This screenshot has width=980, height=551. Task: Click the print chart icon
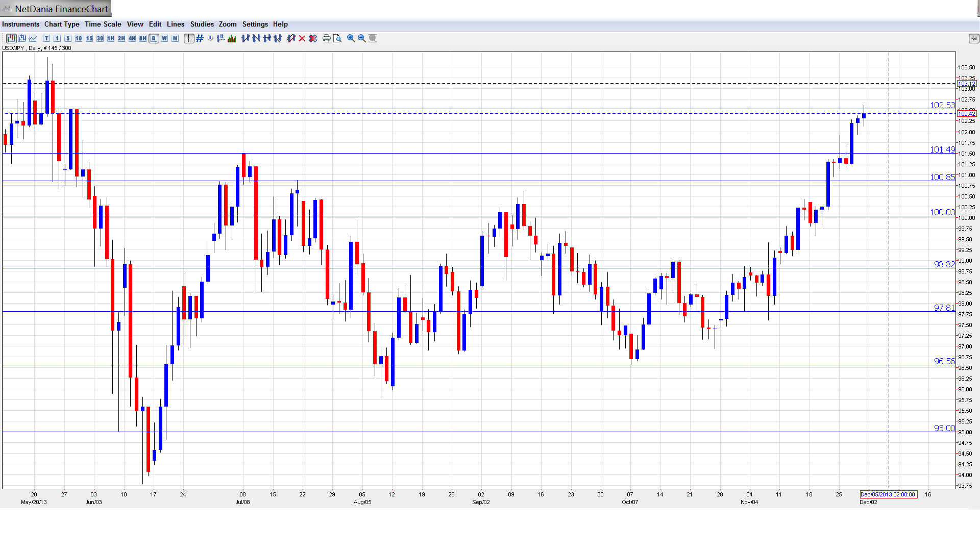327,38
